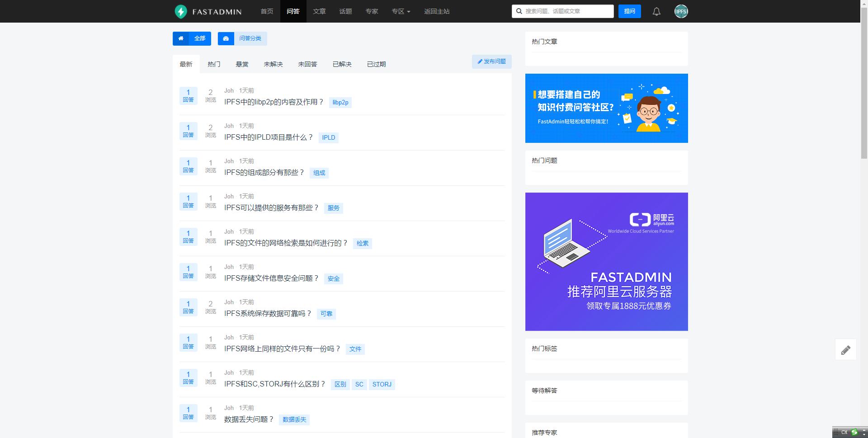Open the Aliyun server recommendation banner

coord(606,262)
